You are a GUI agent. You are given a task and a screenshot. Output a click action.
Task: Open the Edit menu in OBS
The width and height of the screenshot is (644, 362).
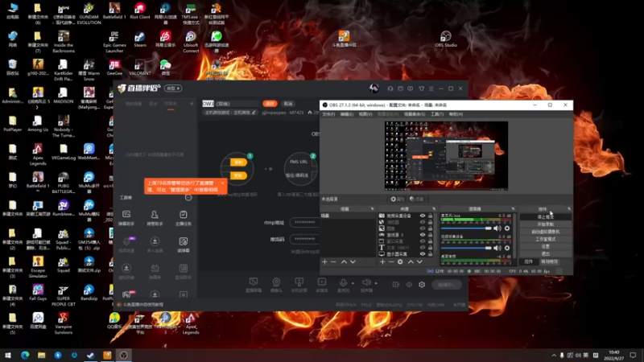347,114
